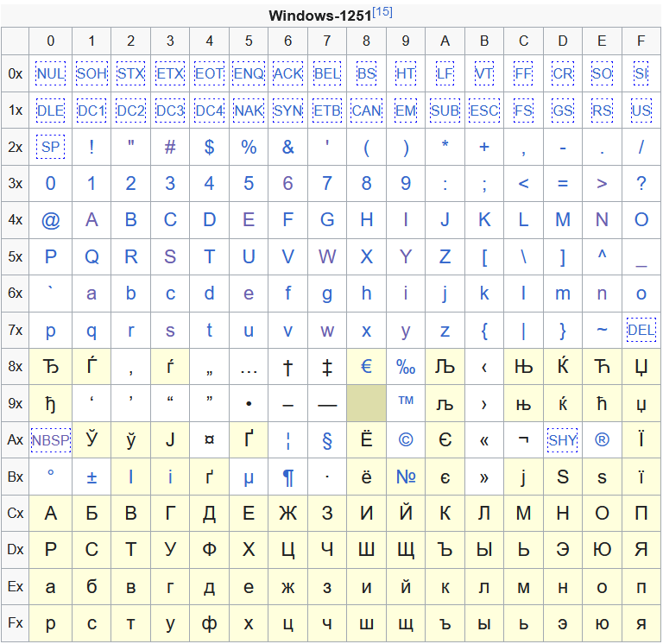Click the currency sign ¤ cell
The height and width of the screenshot is (644, 663).
[209, 439]
